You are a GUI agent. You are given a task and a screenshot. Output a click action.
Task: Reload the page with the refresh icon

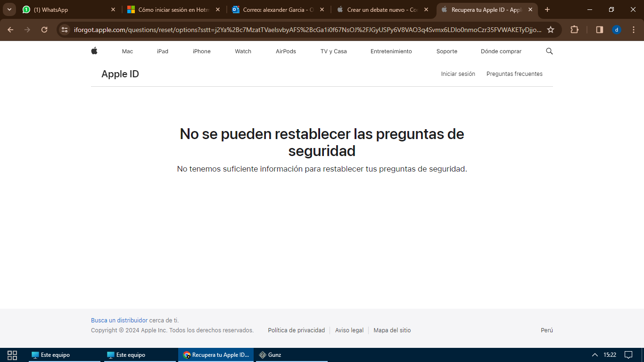[x=44, y=30]
